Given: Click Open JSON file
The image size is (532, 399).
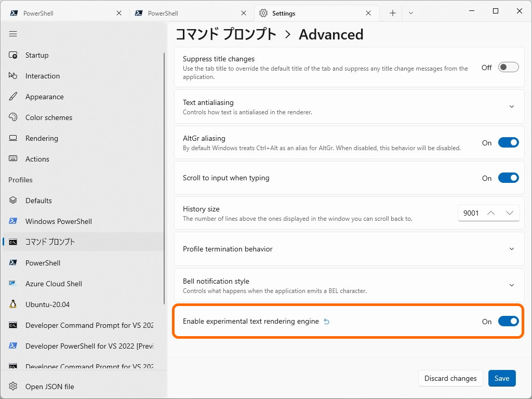Looking at the screenshot, I should [x=49, y=387].
